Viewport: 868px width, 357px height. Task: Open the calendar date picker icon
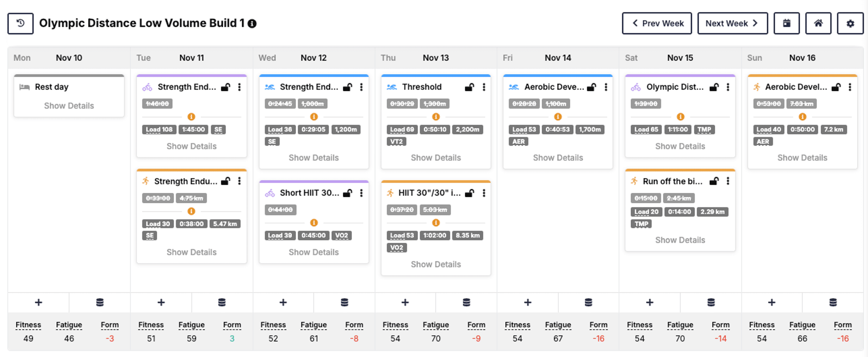pyautogui.click(x=786, y=23)
